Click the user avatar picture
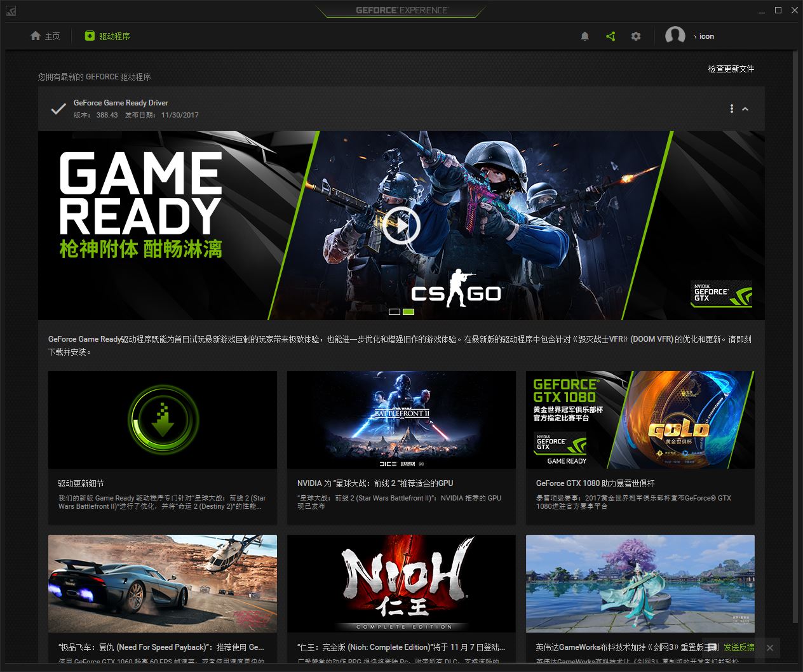Viewport: 803px width, 672px height. (675, 36)
